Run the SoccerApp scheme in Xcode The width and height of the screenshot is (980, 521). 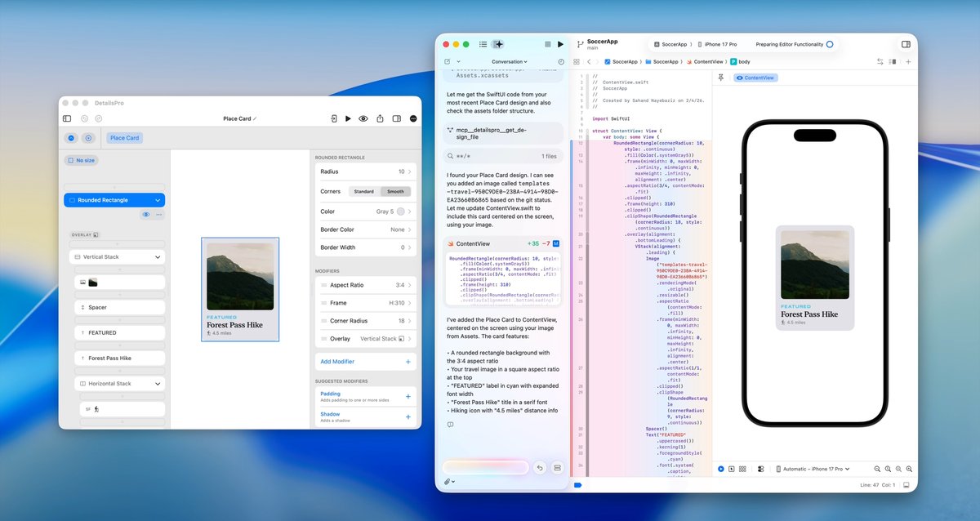click(559, 44)
